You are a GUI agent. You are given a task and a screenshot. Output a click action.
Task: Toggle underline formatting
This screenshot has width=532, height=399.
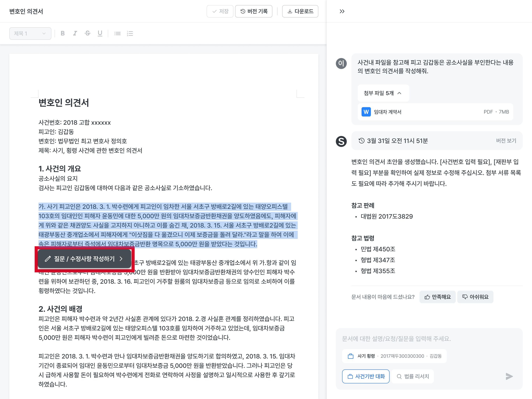pos(100,34)
